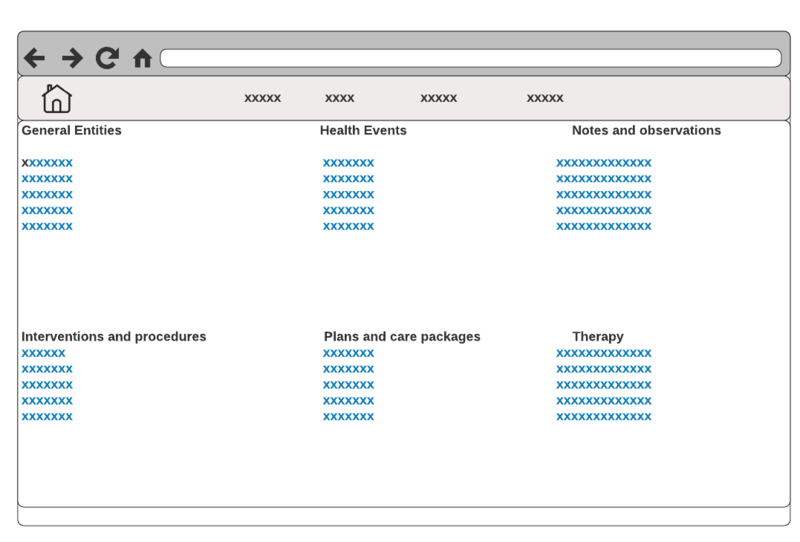Viewport: 800px width, 542px height.
Task: Click the outlined house logo in the page header
Action: pos(57,98)
